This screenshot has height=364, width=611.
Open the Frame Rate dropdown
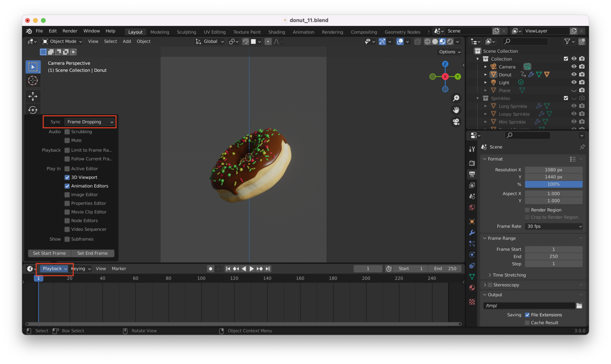(x=554, y=226)
